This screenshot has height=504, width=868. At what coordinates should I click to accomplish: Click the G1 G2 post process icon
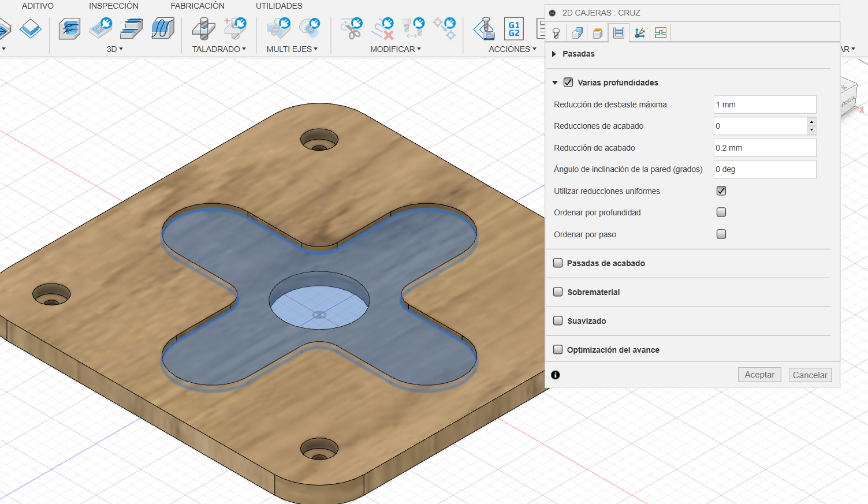pyautogui.click(x=514, y=29)
